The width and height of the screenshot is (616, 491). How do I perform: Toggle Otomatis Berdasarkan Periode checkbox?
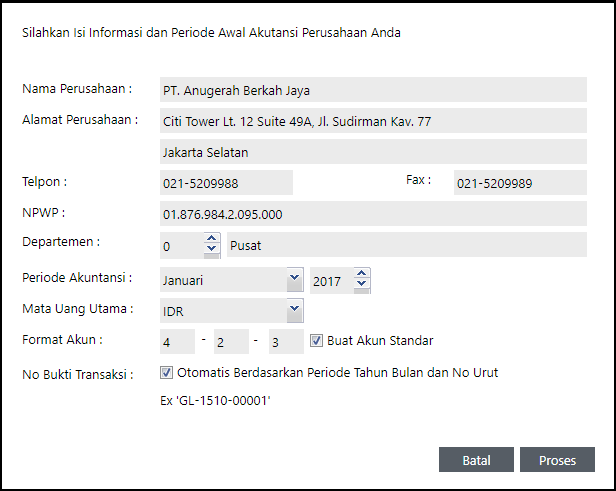pyautogui.click(x=166, y=373)
